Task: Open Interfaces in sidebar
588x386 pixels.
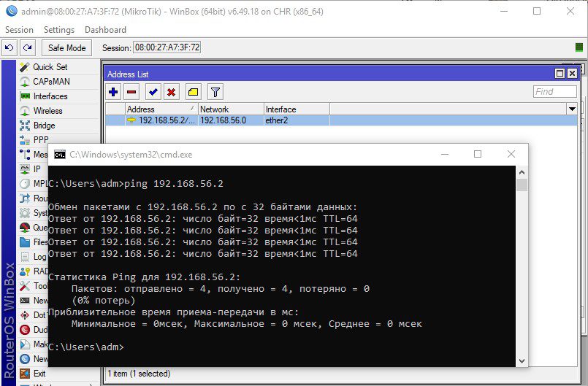Action: [x=50, y=96]
